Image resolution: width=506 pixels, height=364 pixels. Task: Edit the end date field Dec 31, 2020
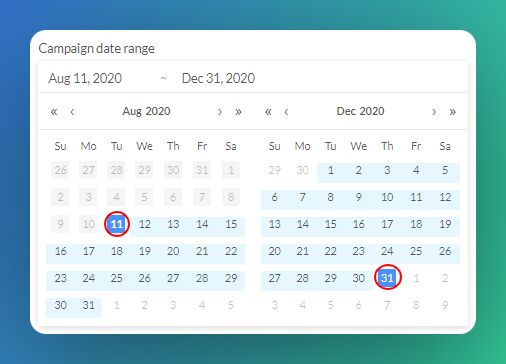pyautogui.click(x=218, y=78)
